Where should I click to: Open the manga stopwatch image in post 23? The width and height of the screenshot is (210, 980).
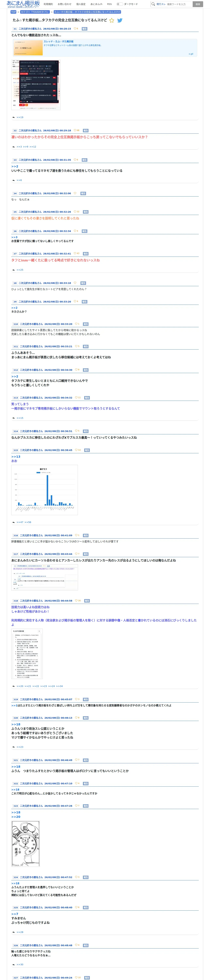coord(26,843)
